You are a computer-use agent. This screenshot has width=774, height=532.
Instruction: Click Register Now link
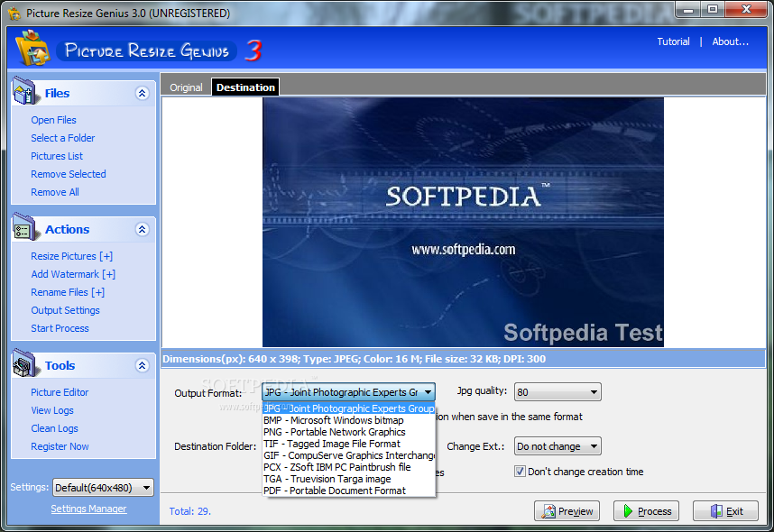60,446
